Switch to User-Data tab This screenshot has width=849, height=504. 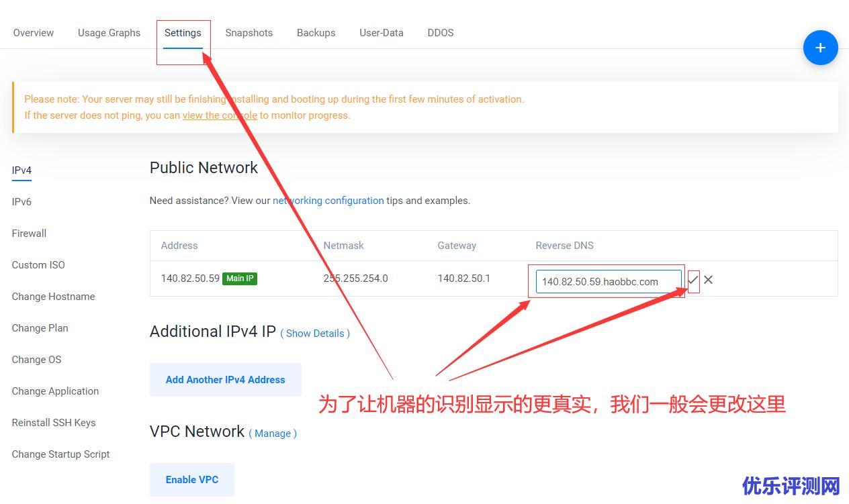tap(382, 32)
